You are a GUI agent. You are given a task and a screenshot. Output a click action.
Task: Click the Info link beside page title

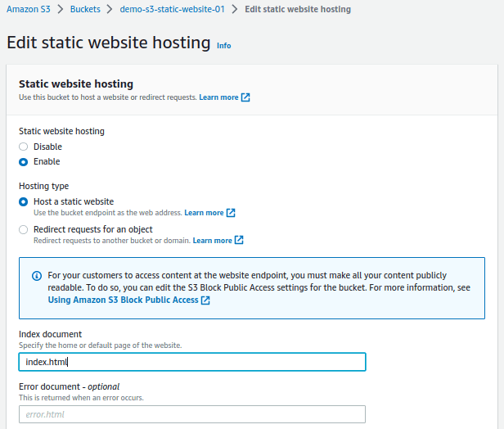(x=223, y=46)
